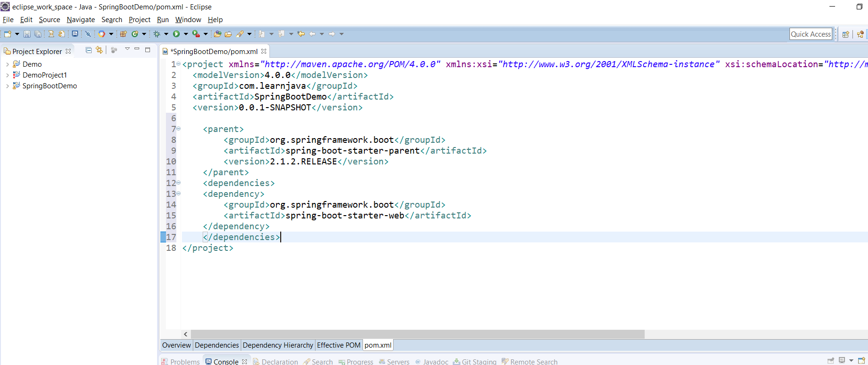
Task: Open the Navigate menu
Action: click(x=81, y=20)
